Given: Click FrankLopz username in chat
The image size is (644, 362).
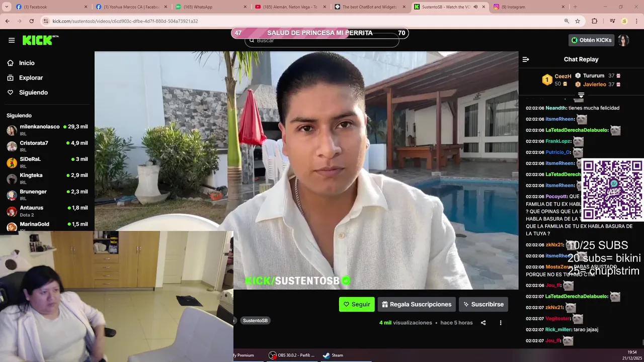Looking at the screenshot, I should (x=558, y=141).
